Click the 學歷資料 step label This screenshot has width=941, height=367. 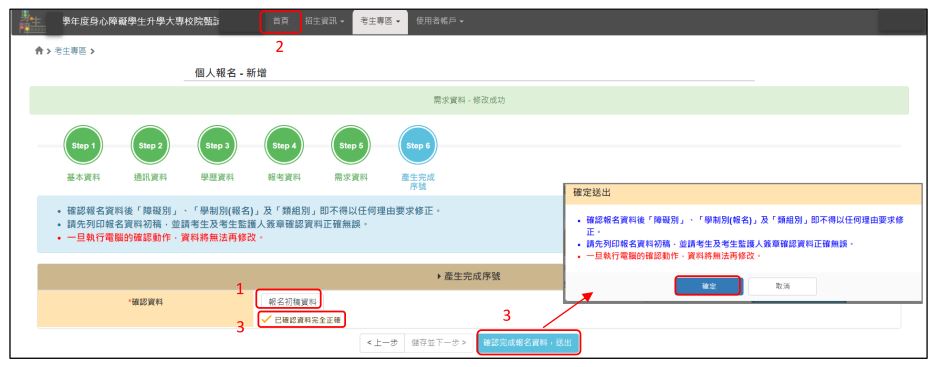(x=217, y=178)
